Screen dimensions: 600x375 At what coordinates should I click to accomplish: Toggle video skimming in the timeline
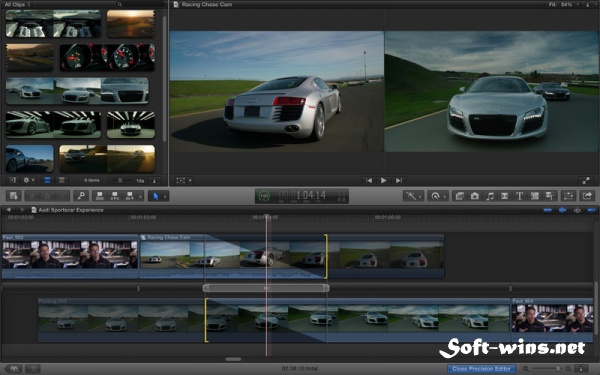[x=548, y=210]
